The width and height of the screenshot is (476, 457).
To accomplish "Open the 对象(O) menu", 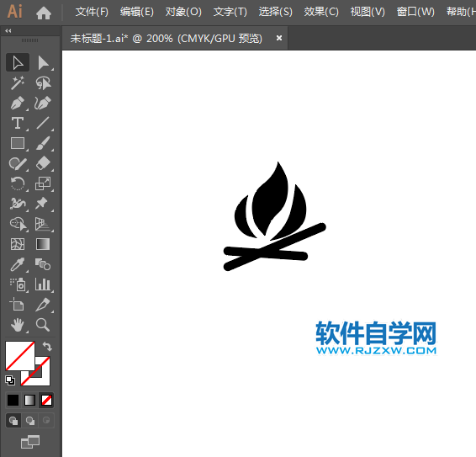I will click(x=183, y=12).
